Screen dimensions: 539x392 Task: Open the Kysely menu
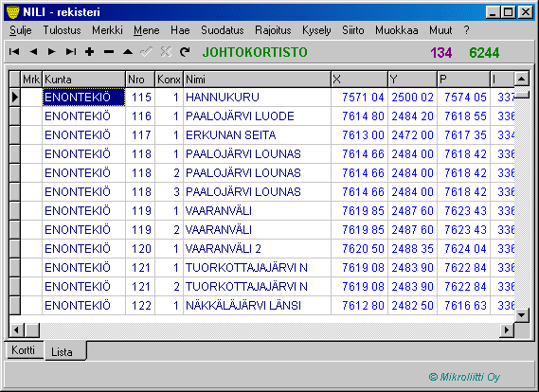click(x=316, y=30)
